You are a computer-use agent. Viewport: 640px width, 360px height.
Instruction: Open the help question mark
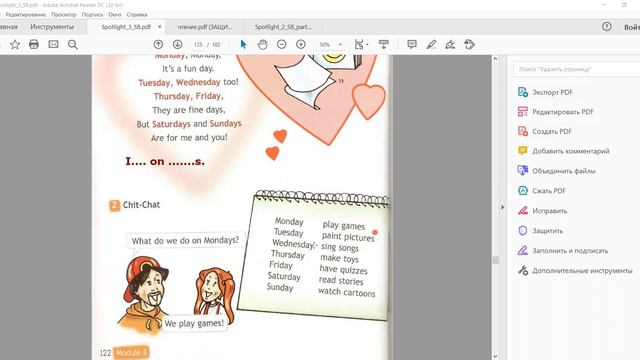pyautogui.click(x=607, y=27)
